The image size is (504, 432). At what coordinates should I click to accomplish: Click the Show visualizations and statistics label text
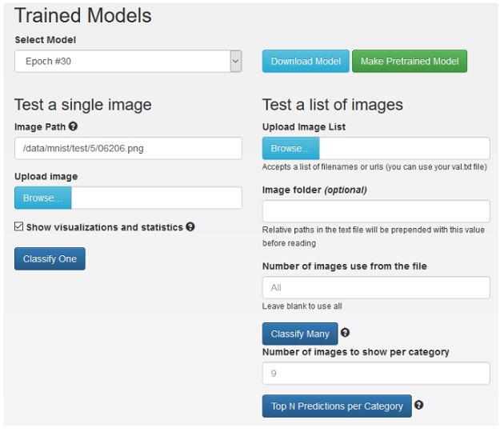(105, 227)
